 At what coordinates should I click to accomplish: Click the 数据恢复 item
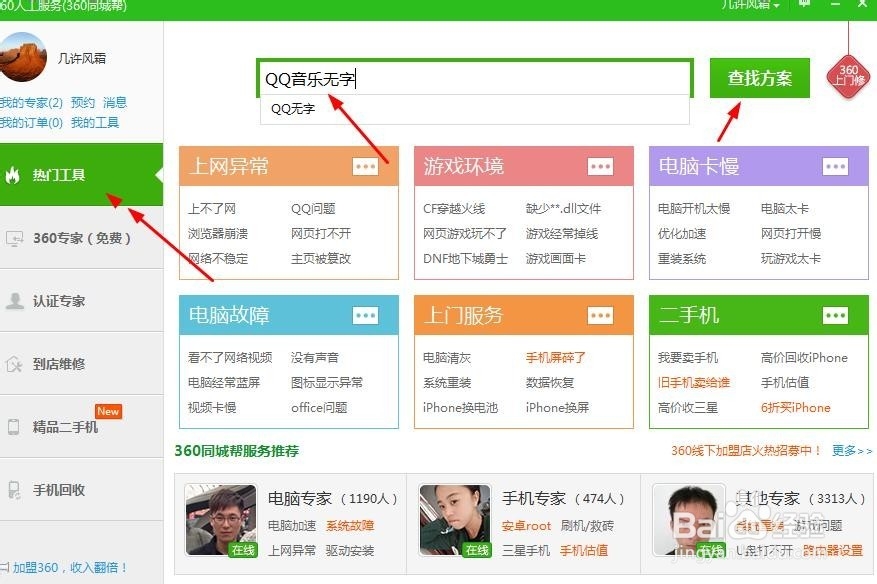[x=550, y=383]
